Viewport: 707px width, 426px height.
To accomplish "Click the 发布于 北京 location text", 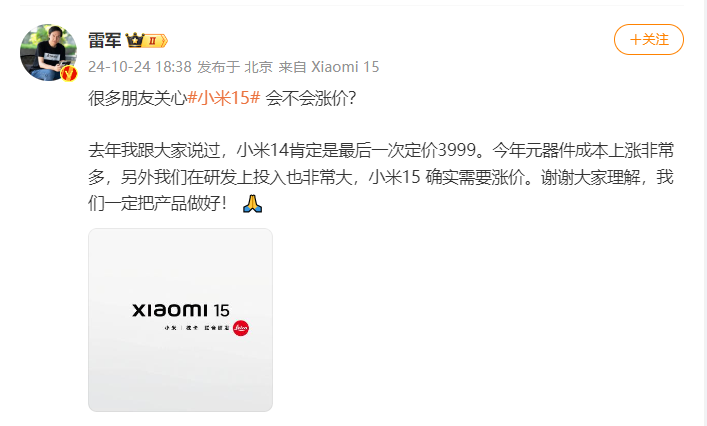I will (235, 67).
